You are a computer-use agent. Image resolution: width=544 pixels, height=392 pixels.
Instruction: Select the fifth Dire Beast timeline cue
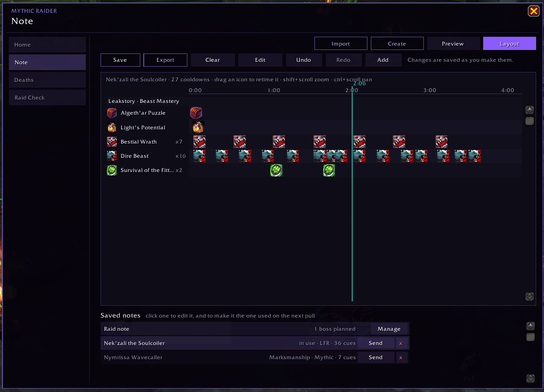[x=293, y=156]
